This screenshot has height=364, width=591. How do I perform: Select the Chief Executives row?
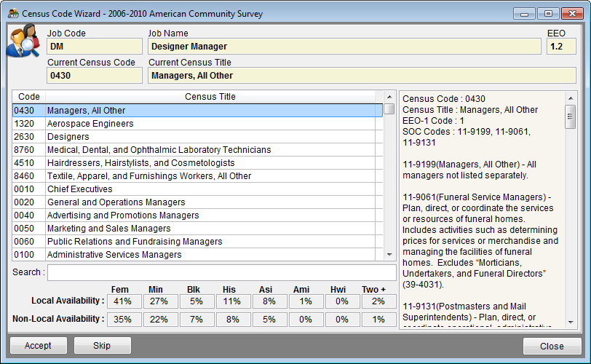tap(197, 189)
